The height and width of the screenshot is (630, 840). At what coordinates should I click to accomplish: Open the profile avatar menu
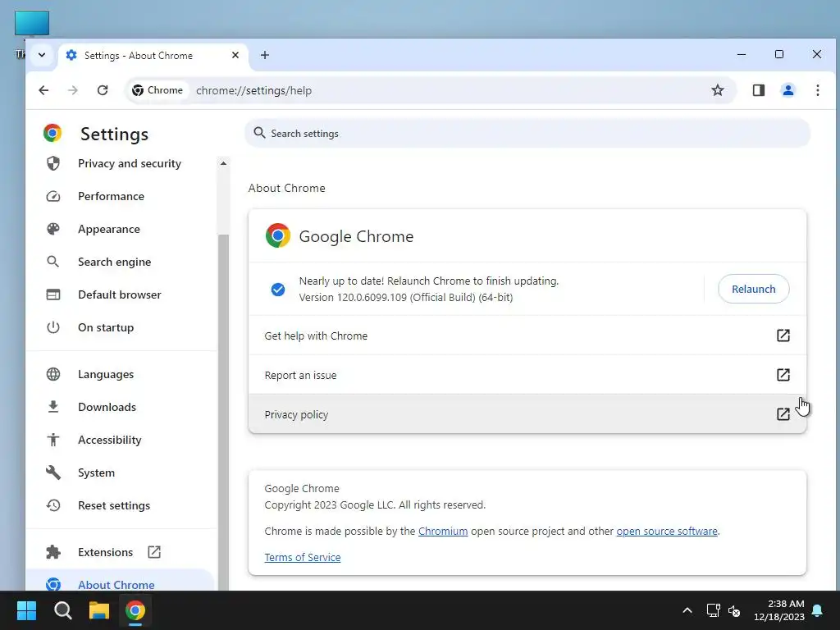point(788,90)
